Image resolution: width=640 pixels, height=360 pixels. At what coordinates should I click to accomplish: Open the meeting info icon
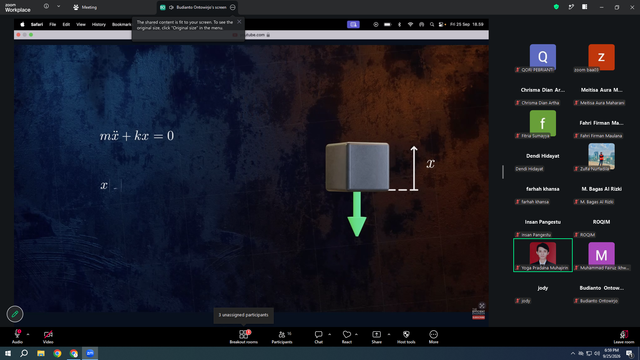click(x=46, y=6)
